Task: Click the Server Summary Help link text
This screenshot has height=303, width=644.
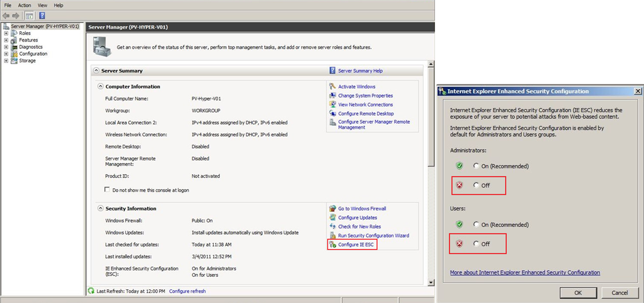Action: click(x=360, y=71)
